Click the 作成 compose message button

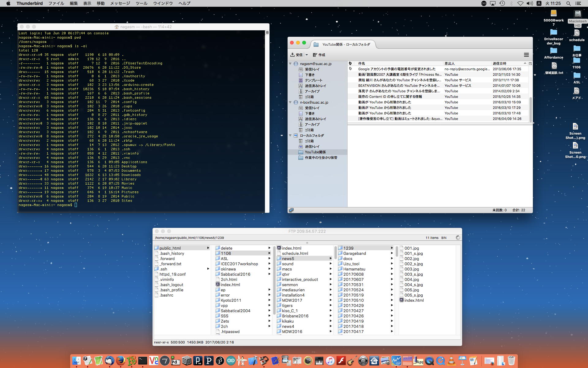click(319, 55)
